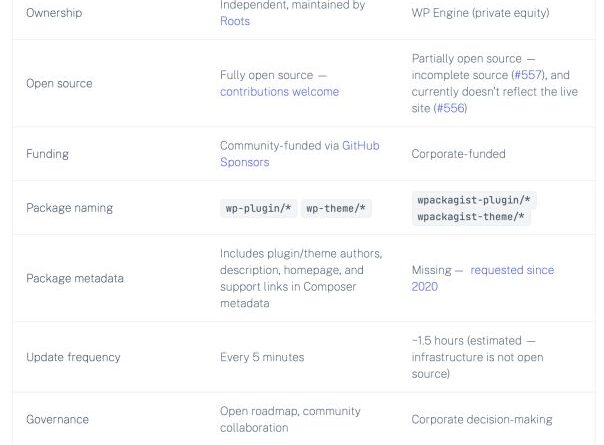This screenshot has height=445, width=604.
Task: Click the 'Package naming' row label
Action: click(69, 208)
